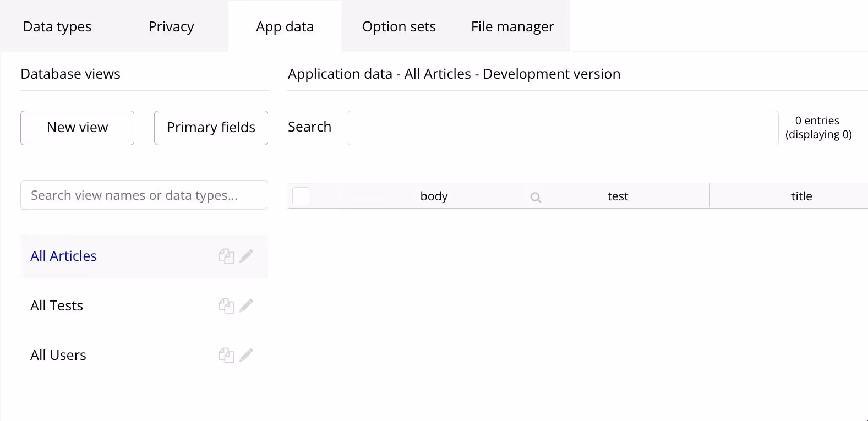
Task: Select the All Users database view
Action: tap(144, 356)
